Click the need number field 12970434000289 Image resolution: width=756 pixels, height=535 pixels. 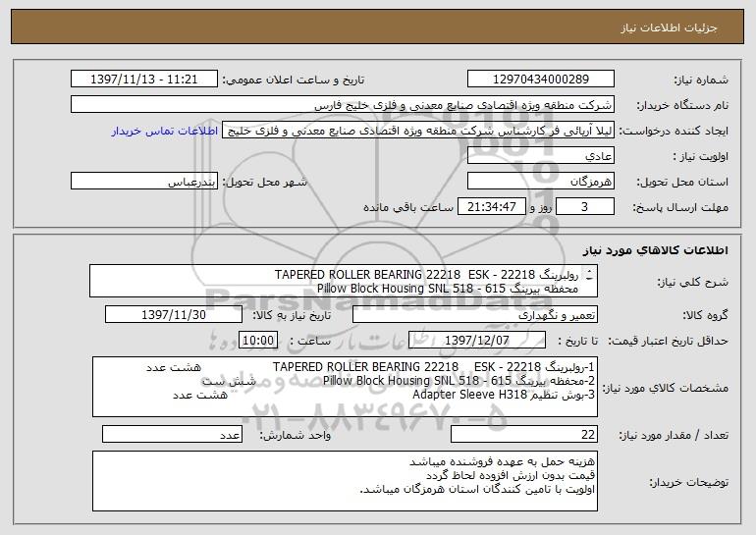coord(540,80)
